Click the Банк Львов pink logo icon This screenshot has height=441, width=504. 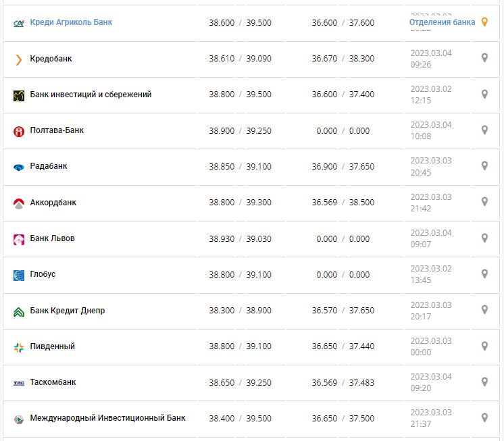tap(18, 239)
